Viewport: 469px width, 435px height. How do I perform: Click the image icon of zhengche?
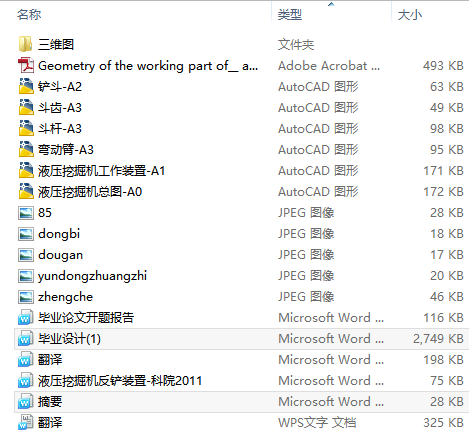click(26, 297)
